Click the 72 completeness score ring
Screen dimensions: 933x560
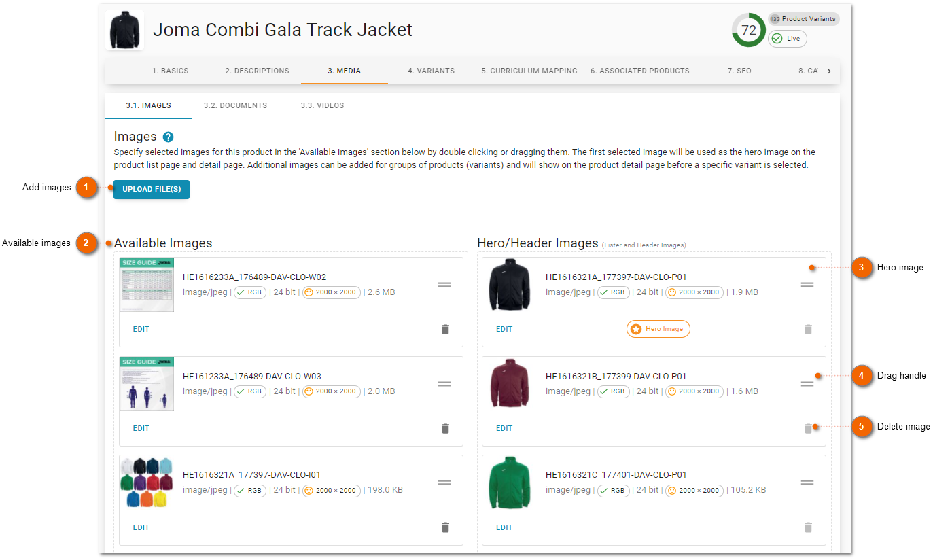click(749, 30)
